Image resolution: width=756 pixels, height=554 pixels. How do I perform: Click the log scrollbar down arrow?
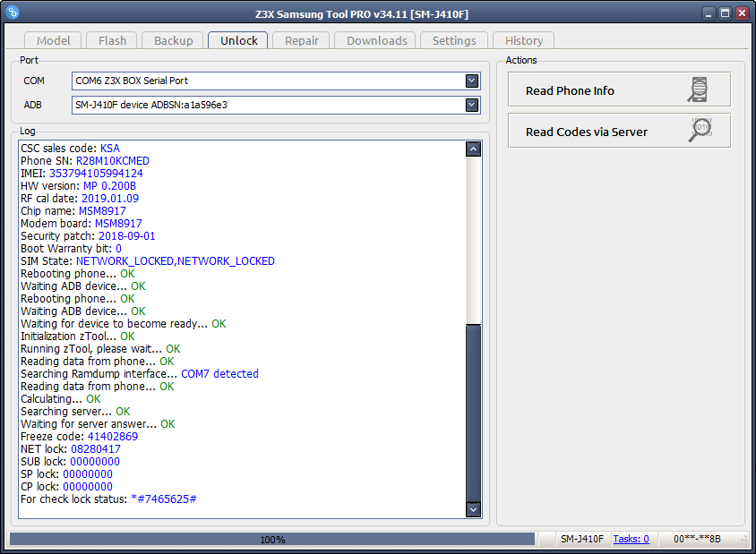pyautogui.click(x=474, y=509)
